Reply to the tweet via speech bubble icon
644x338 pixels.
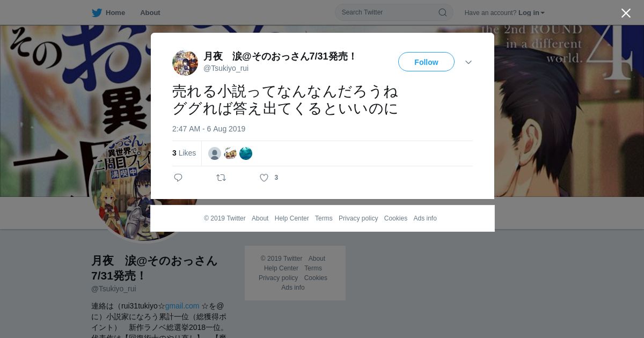tap(178, 178)
